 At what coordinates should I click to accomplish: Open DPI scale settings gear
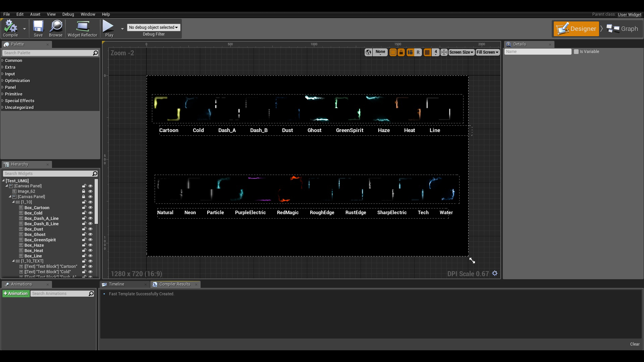pos(495,274)
